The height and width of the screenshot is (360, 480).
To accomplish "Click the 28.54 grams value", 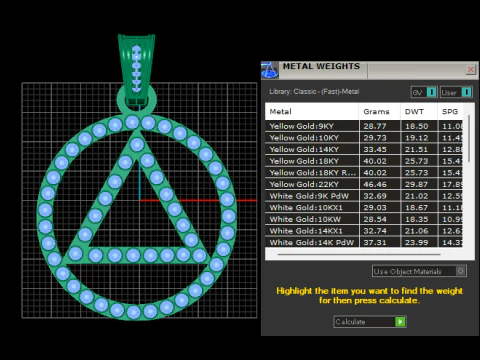I will (x=375, y=219).
